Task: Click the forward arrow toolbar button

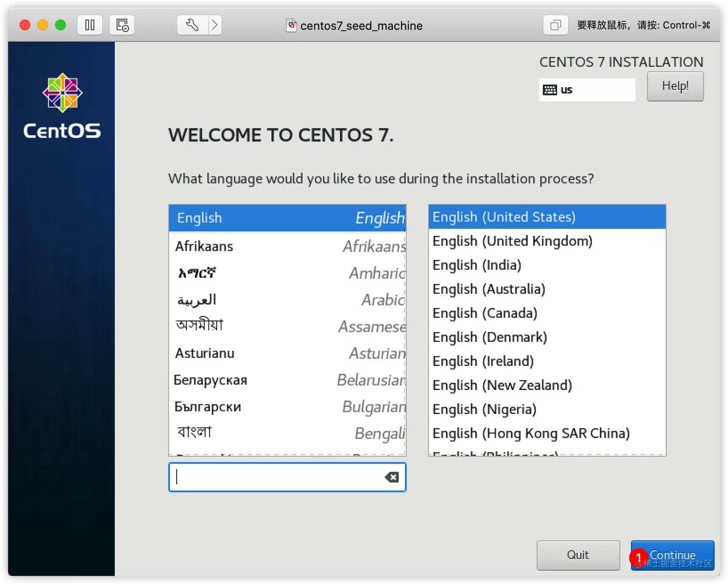Action: pos(215,25)
